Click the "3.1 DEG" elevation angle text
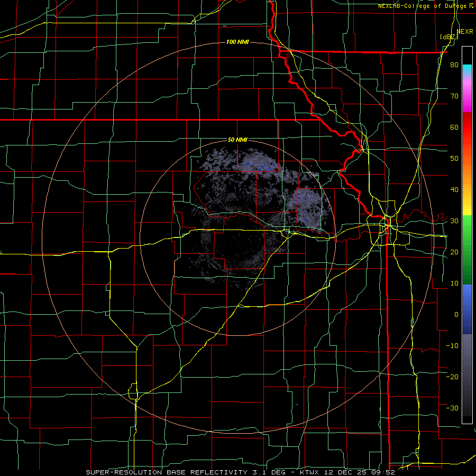The height and width of the screenshot is (476, 476). 269,472
